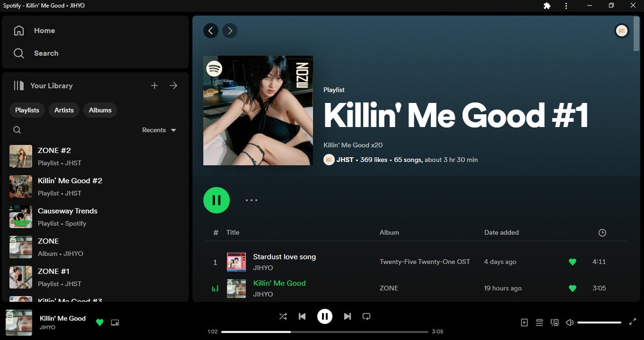Click now playing album thumbnail

point(19,322)
